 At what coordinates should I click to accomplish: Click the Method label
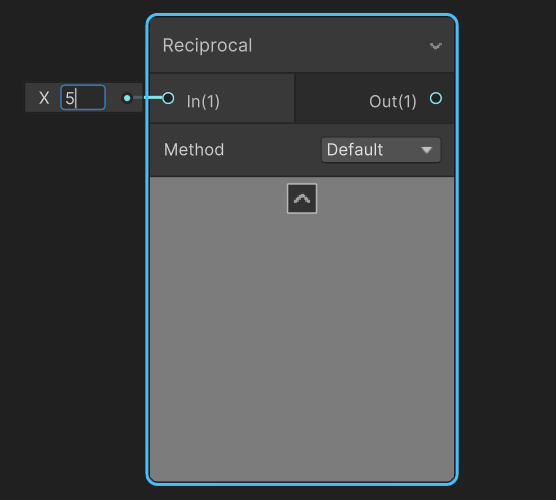194,150
